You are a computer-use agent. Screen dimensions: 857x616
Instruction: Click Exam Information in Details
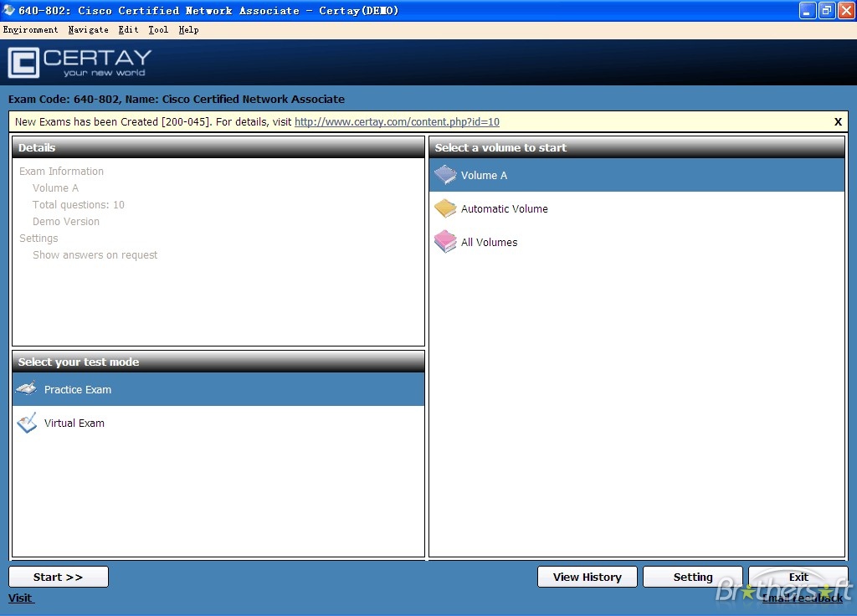(x=61, y=171)
